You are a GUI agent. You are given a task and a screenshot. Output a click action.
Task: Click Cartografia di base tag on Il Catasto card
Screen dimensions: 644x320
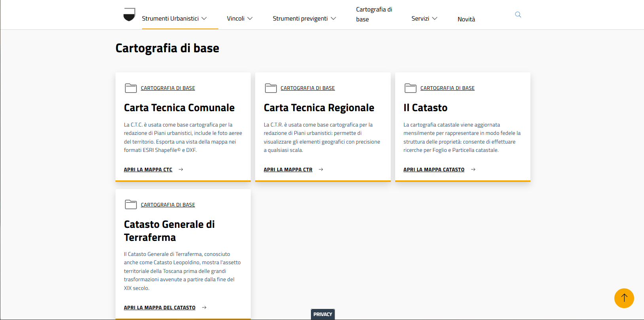pyautogui.click(x=447, y=88)
